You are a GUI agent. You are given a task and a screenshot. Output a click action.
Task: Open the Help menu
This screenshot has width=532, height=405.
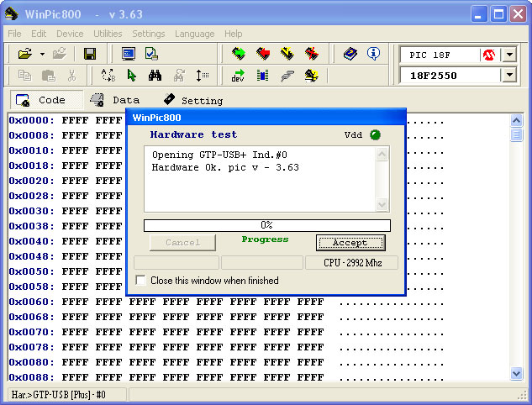[234, 34]
